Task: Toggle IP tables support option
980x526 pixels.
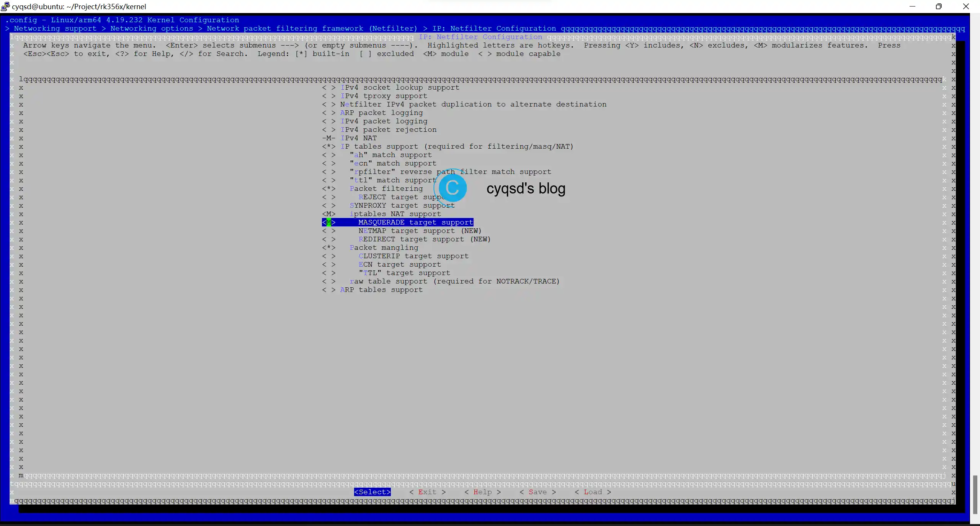Action: tap(448, 146)
